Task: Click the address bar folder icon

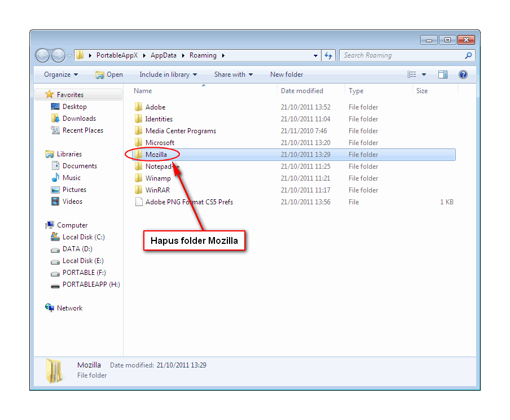Action: [80, 55]
